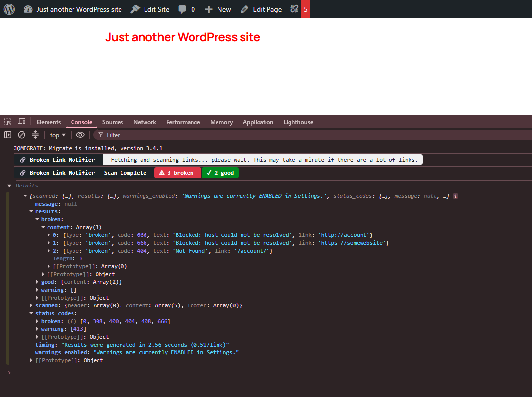Screen dimensions: 532x397
Task: Click the length: 3 property
Action: pyautogui.click(x=67, y=258)
